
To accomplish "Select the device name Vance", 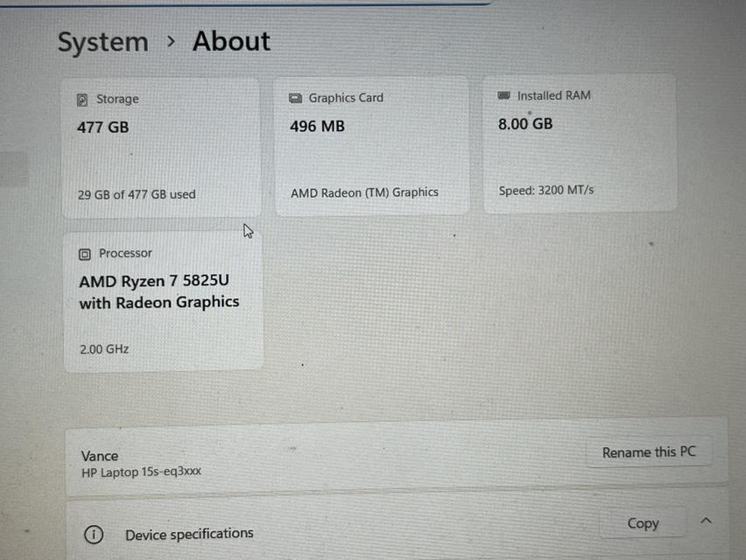I will tap(99, 456).
